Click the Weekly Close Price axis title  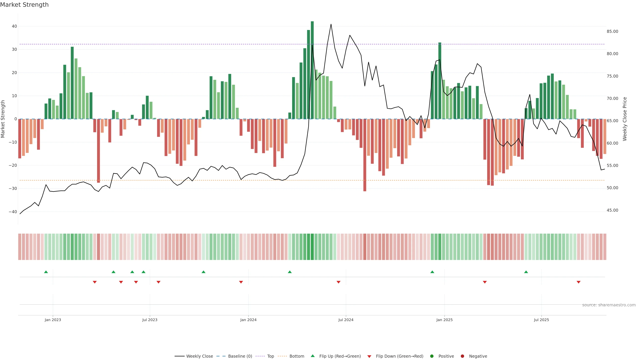click(x=625, y=119)
